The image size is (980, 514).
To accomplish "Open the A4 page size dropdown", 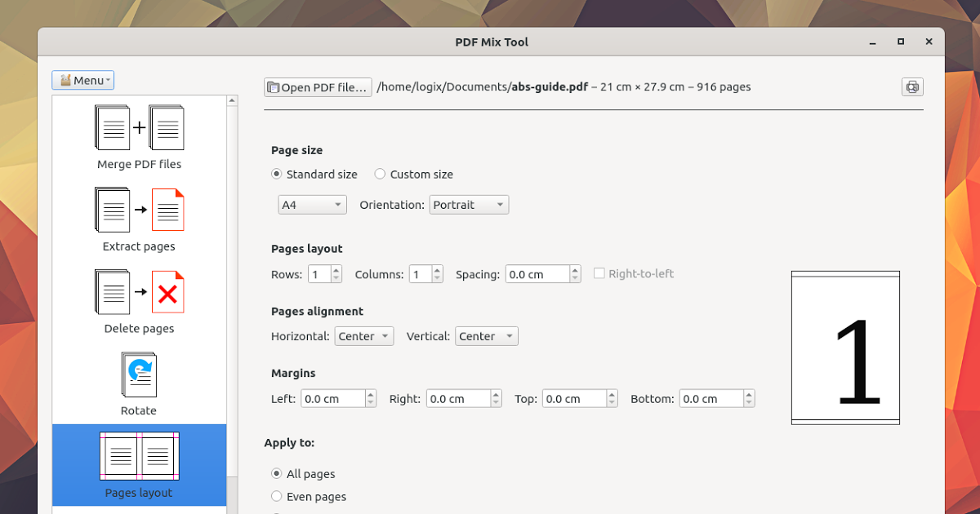I will (x=312, y=205).
